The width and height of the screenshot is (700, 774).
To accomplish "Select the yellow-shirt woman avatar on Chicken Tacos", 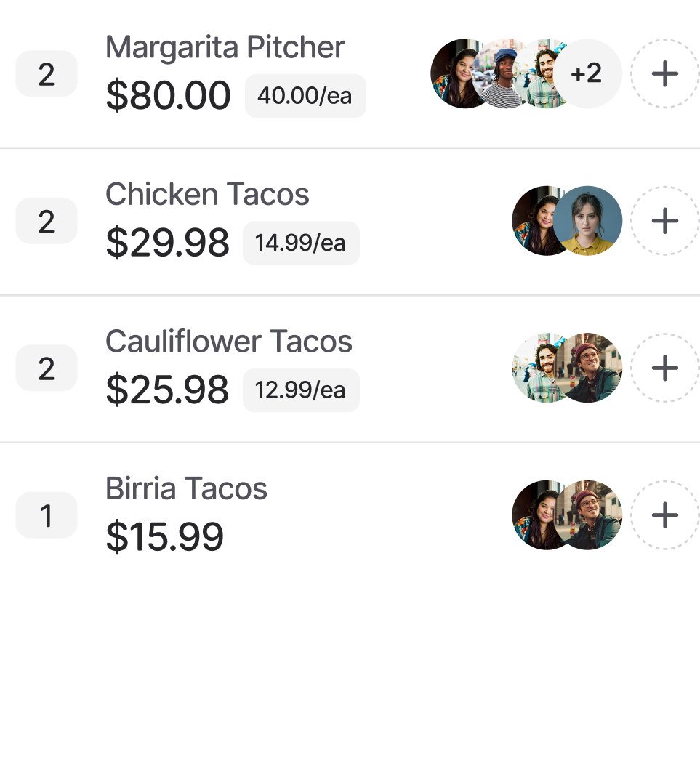I will coord(588,221).
